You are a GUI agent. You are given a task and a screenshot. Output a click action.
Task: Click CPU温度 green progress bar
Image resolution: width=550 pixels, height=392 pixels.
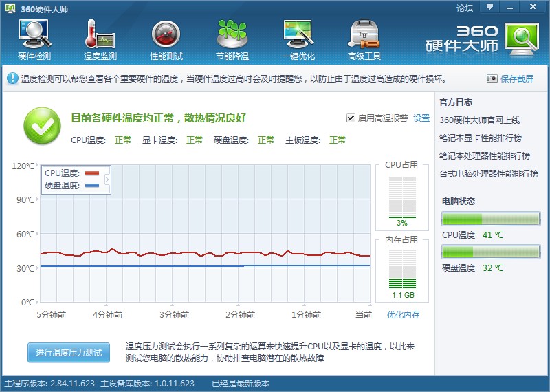tap(491, 219)
